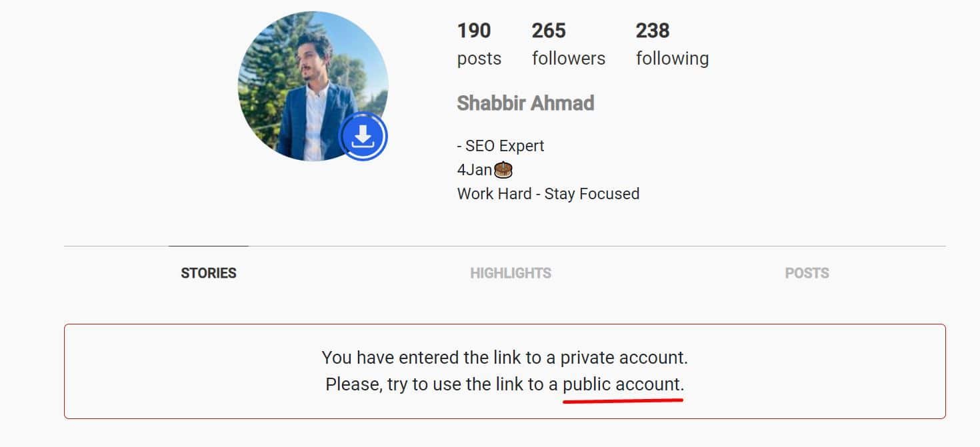The image size is (980, 447).
Task: Click the "- SEO Expert" bio line
Action: [501, 146]
